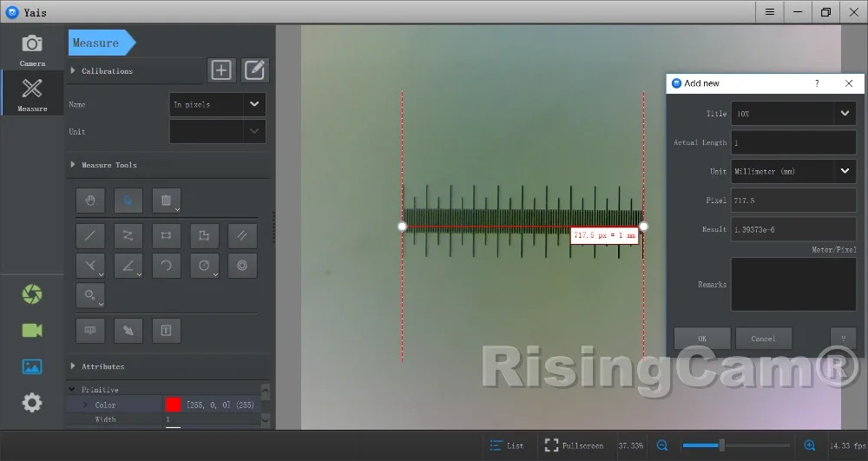This screenshot has height=461, width=868.
Task: Select the polyline measure tool
Action: tap(128, 235)
